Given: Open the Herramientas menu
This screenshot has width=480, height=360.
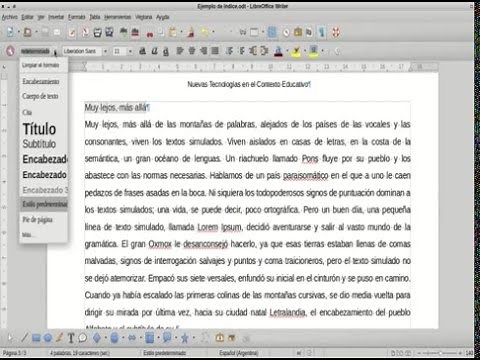Looking at the screenshot, I should click(x=117, y=17).
